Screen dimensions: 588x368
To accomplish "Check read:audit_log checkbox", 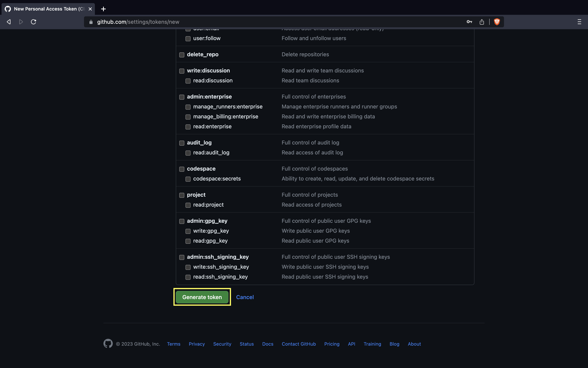I will pos(188,153).
